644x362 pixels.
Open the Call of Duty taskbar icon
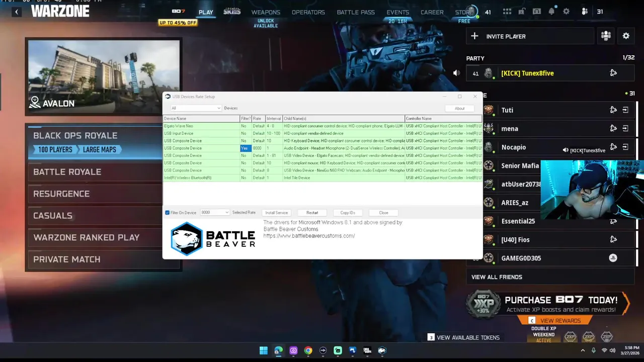tap(367, 350)
